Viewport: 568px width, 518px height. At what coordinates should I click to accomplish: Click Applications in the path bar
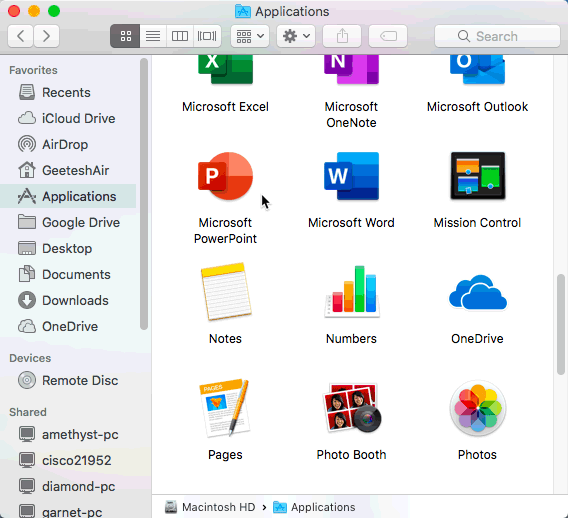[x=314, y=507]
